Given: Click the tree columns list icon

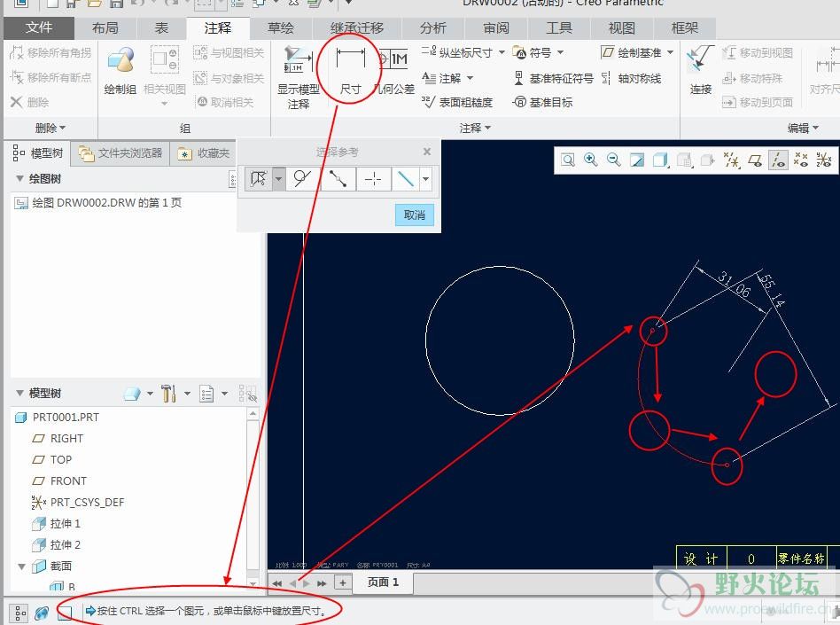Looking at the screenshot, I should [x=206, y=394].
